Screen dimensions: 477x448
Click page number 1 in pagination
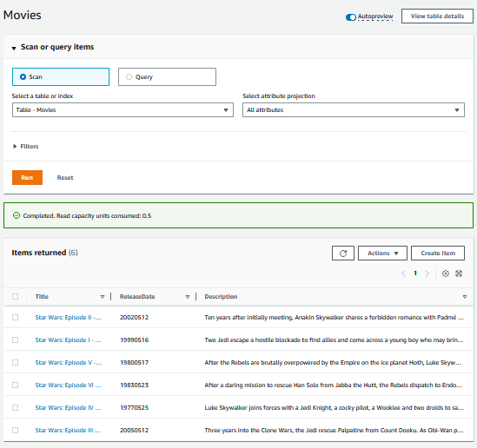coord(415,273)
